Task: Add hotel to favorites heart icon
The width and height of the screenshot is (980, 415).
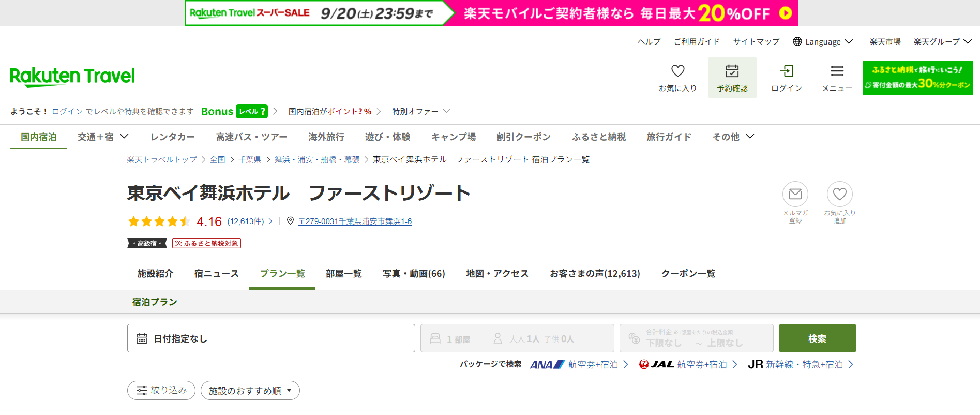Action: [x=839, y=194]
